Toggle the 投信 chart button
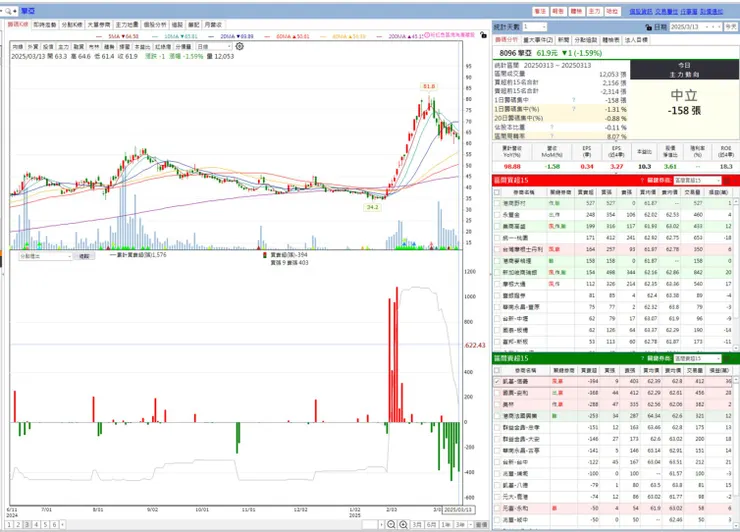Screen dimensions: 740x532 pyautogui.click(x=48, y=47)
